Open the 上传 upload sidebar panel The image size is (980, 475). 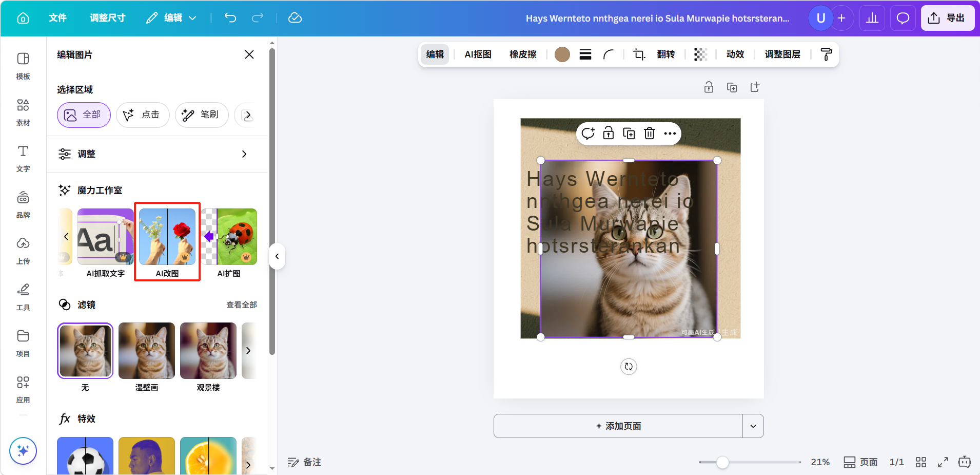click(23, 251)
